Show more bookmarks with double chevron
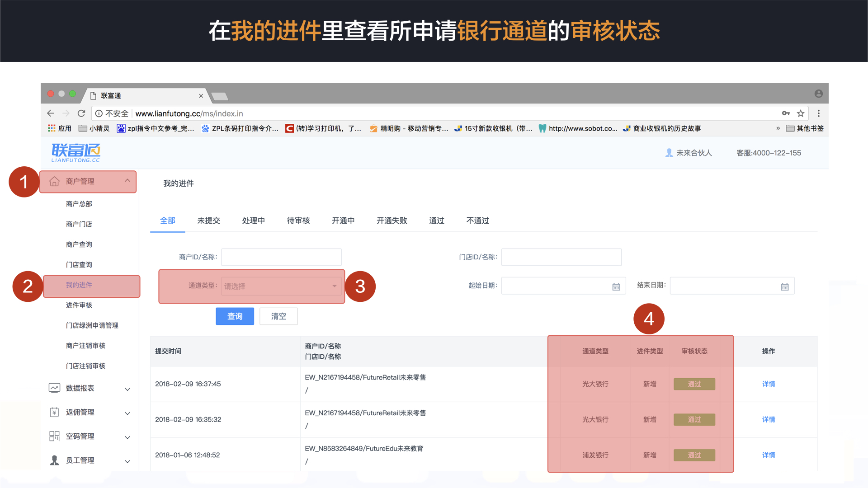868x488 pixels. point(778,128)
